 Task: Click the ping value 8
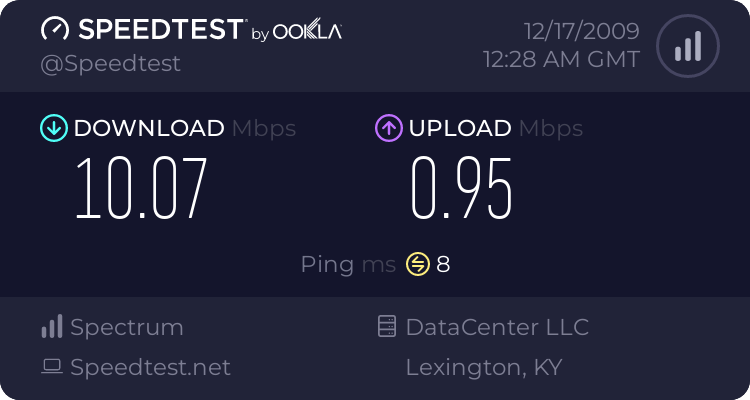(443, 264)
